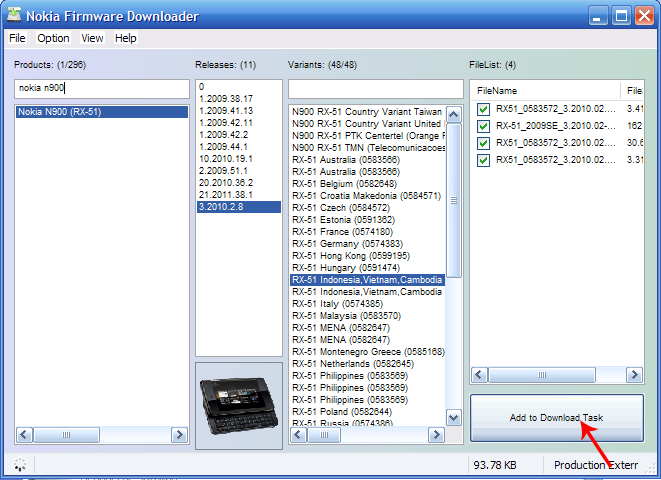
Task: Click Products list scroll left arrow
Action: tap(24, 434)
